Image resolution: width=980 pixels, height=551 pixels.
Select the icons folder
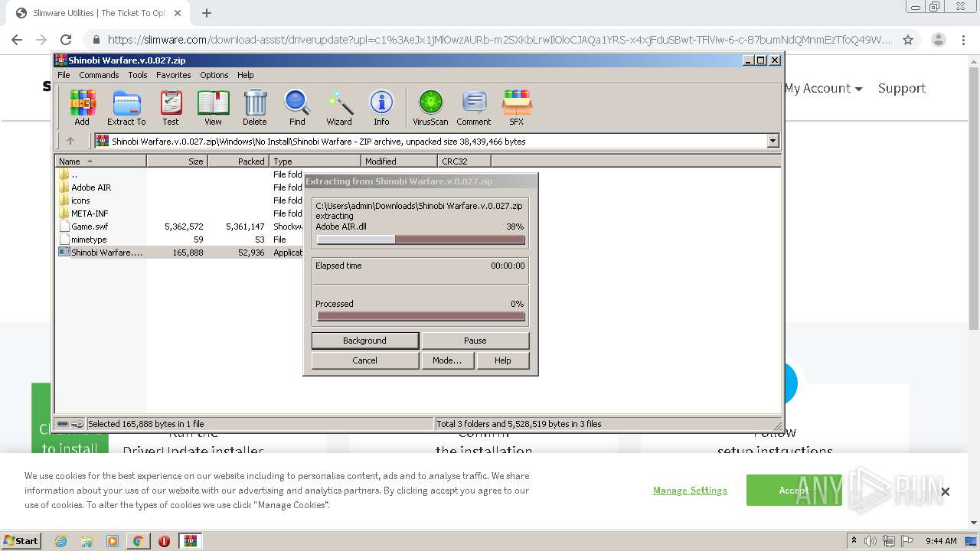coord(80,201)
